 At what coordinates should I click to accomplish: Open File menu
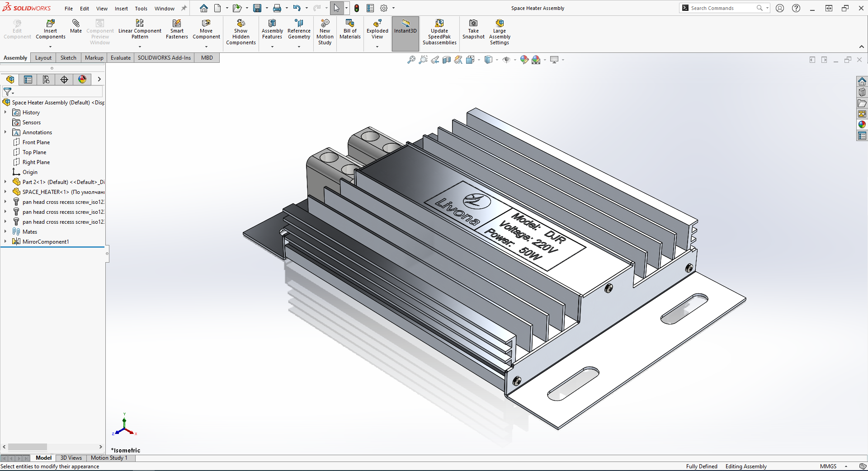[69, 9]
